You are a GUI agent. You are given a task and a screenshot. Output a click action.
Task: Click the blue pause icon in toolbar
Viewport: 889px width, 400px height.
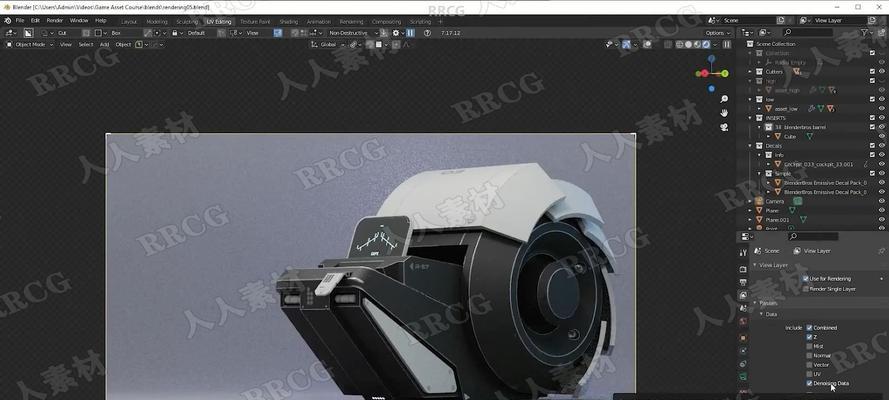pos(410,33)
